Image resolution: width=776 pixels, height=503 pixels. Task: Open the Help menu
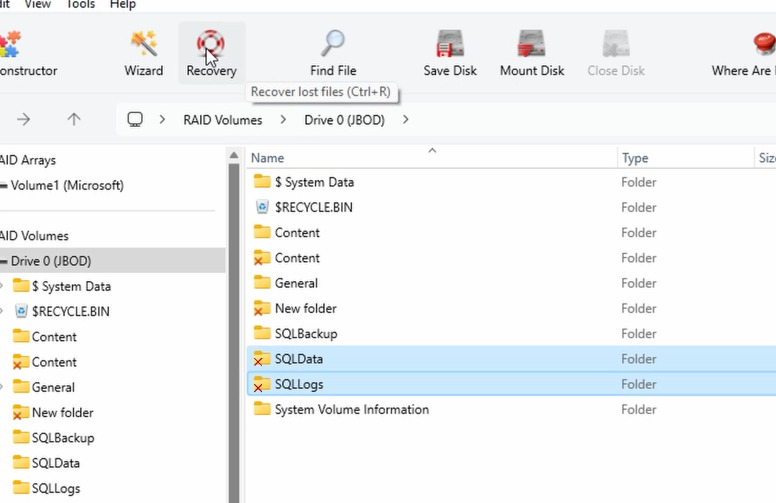[123, 4]
